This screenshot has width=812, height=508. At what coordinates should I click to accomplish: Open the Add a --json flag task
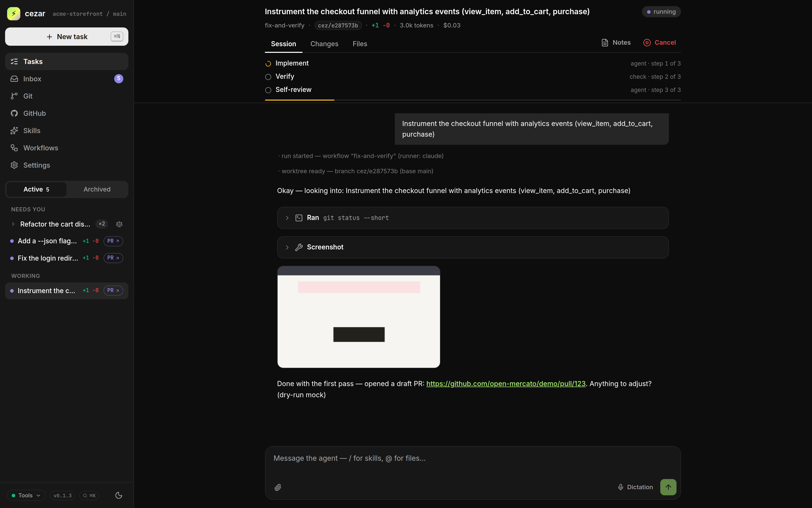[47, 241]
